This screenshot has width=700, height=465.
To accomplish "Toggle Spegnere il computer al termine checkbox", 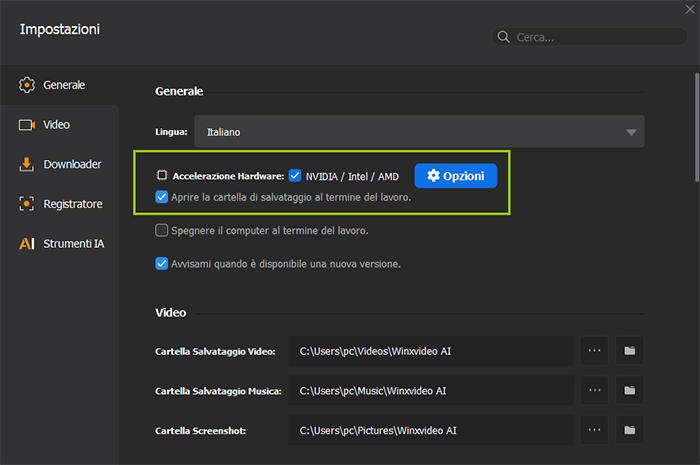I will [162, 231].
